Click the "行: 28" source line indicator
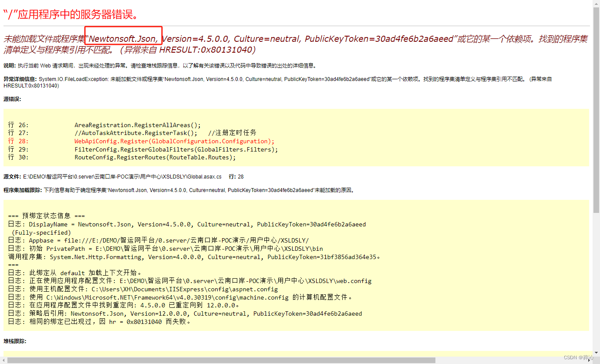The image size is (600, 364). pos(236,177)
